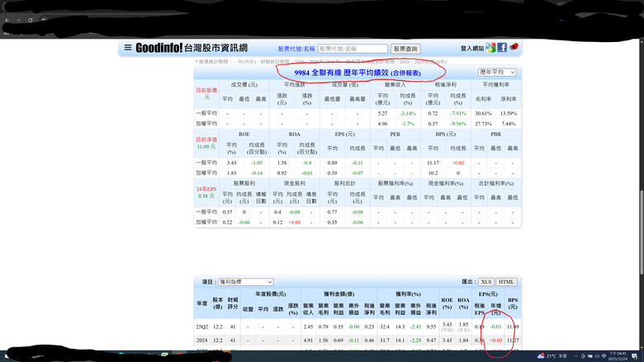The width and height of the screenshot is (644, 362).
Task: Click the 2024 年增 value +0.03
Action: (x=495, y=341)
